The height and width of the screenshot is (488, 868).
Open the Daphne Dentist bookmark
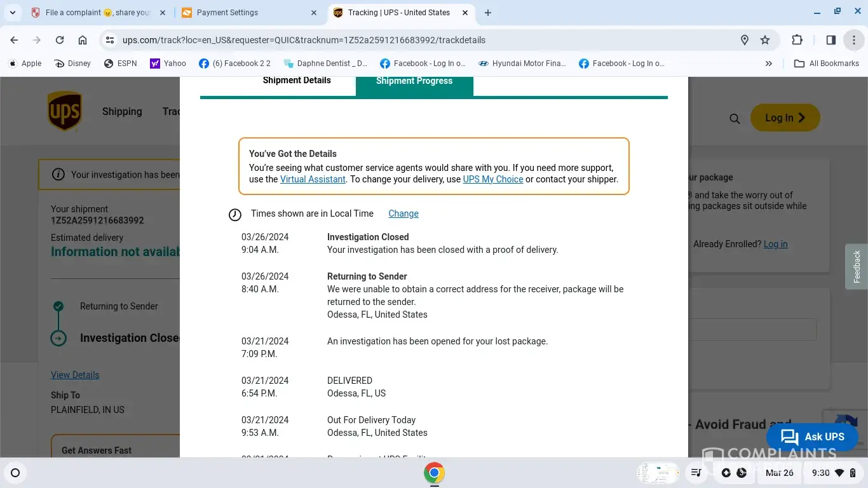(x=325, y=64)
